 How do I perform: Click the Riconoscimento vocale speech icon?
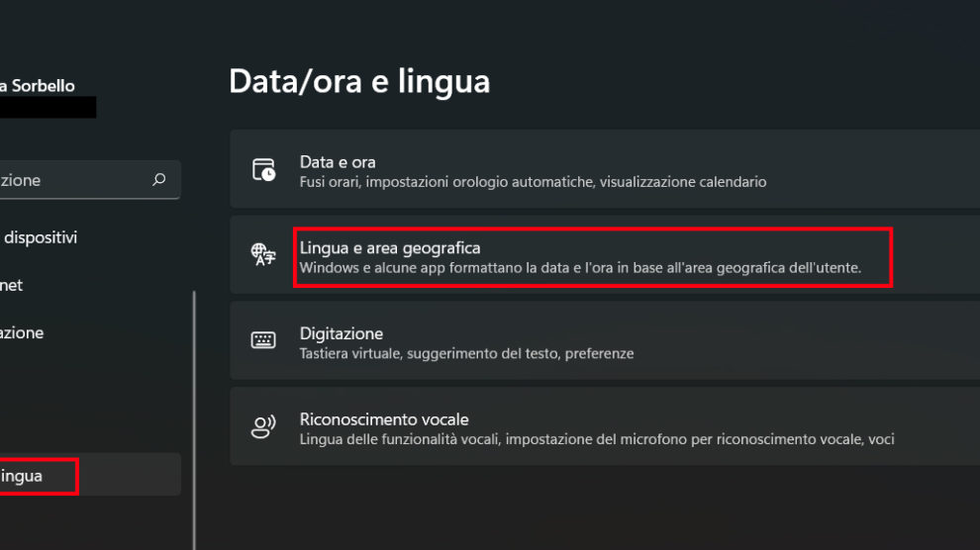click(x=263, y=426)
